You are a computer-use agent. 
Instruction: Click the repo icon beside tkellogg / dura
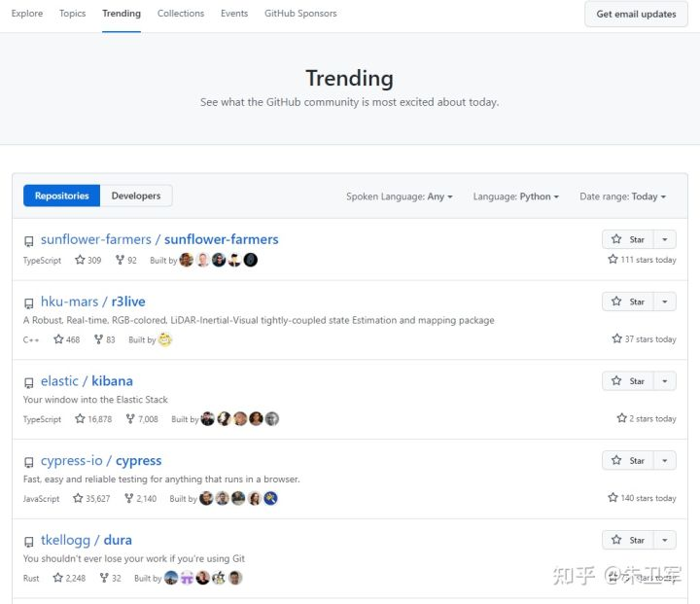(x=28, y=542)
